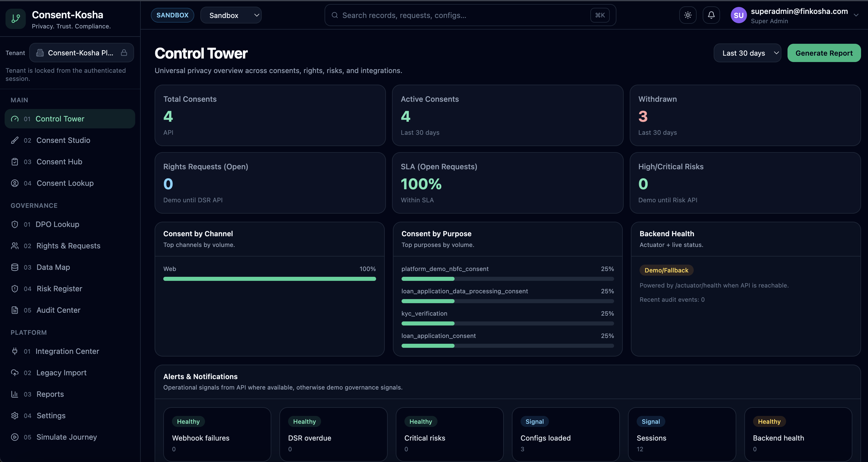Open the Last 30 days range dropdown
The image size is (868, 462).
pos(747,53)
